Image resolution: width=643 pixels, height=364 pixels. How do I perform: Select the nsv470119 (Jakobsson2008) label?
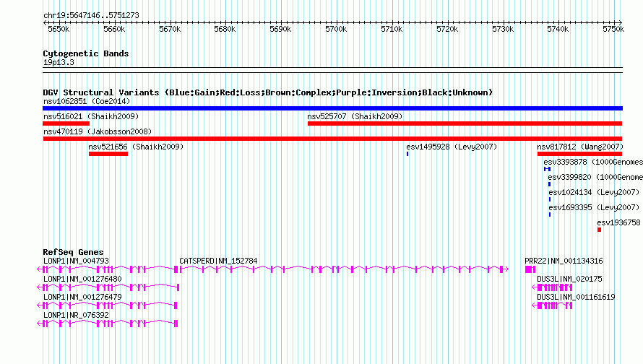pos(98,131)
